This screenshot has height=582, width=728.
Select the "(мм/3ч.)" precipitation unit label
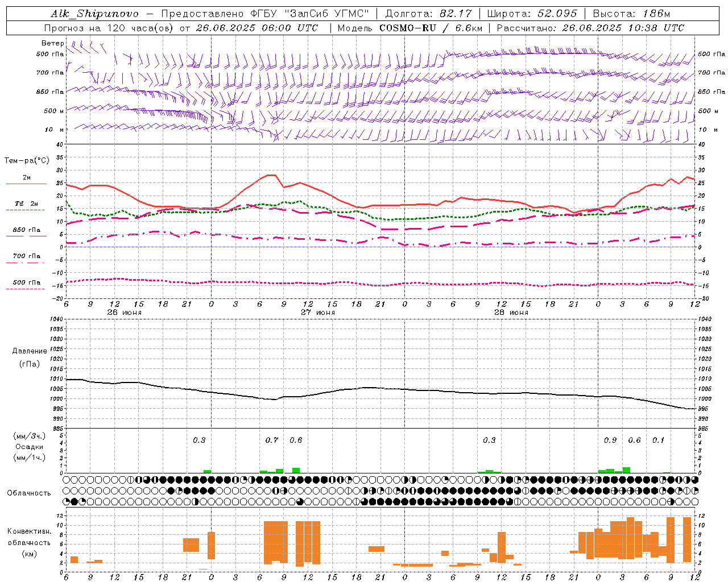pyautogui.click(x=30, y=436)
